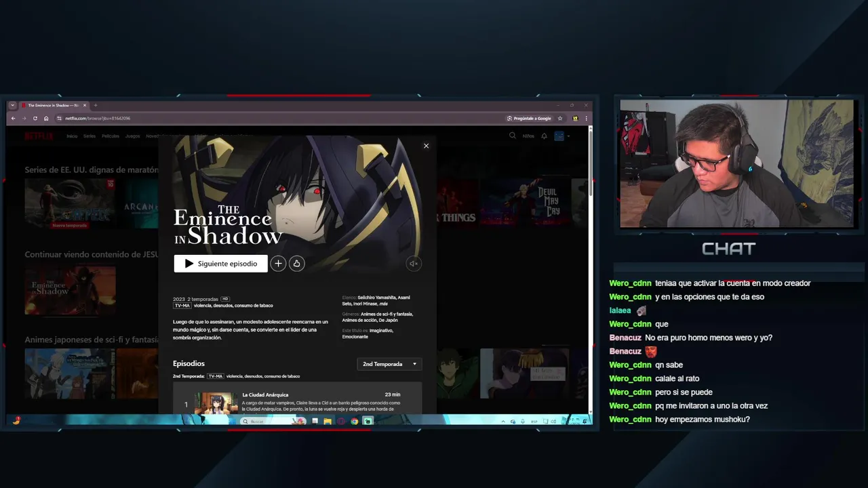Click the Chrome home button

[x=46, y=118]
